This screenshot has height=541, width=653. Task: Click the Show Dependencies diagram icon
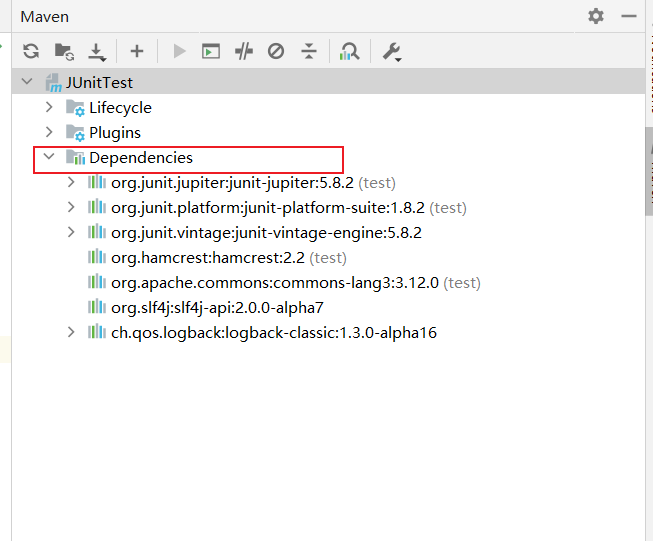click(x=349, y=51)
